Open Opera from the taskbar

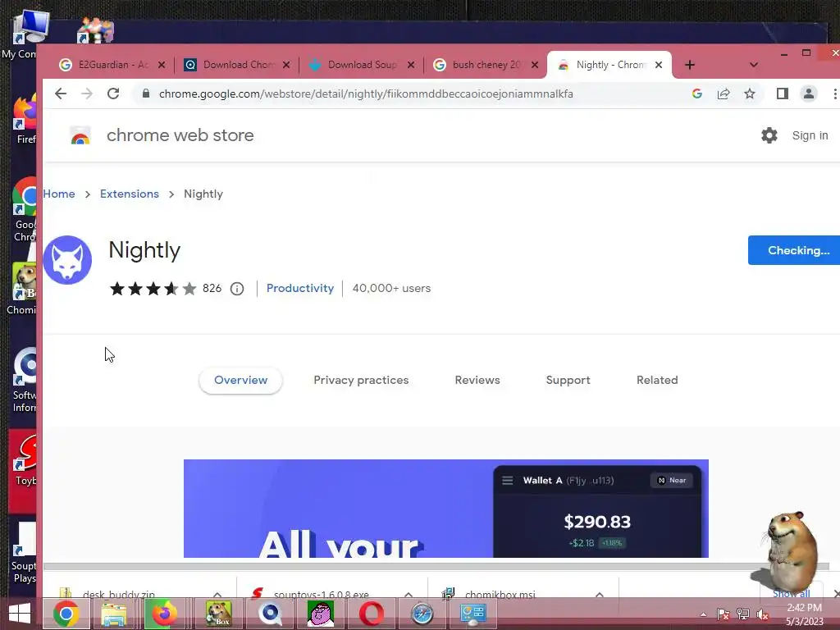coord(372,614)
